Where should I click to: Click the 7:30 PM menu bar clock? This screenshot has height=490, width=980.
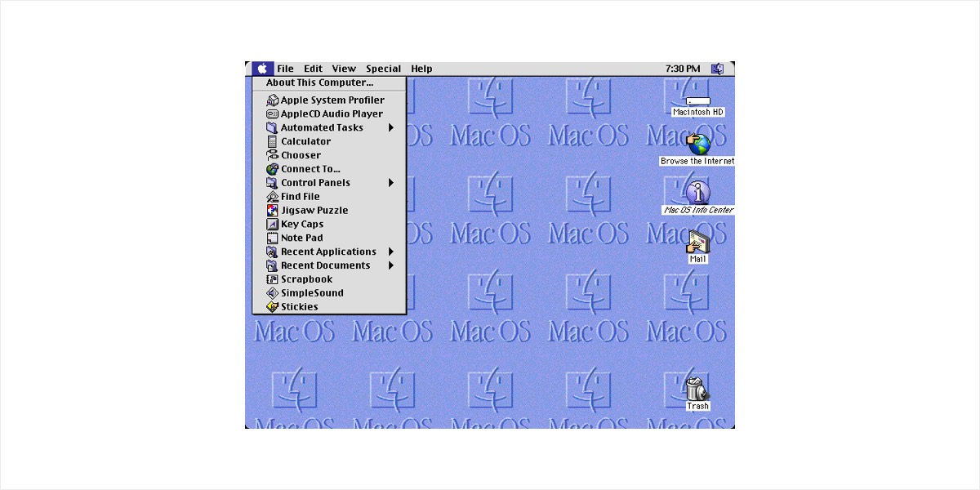pyautogui.click(x=683, y=69)
